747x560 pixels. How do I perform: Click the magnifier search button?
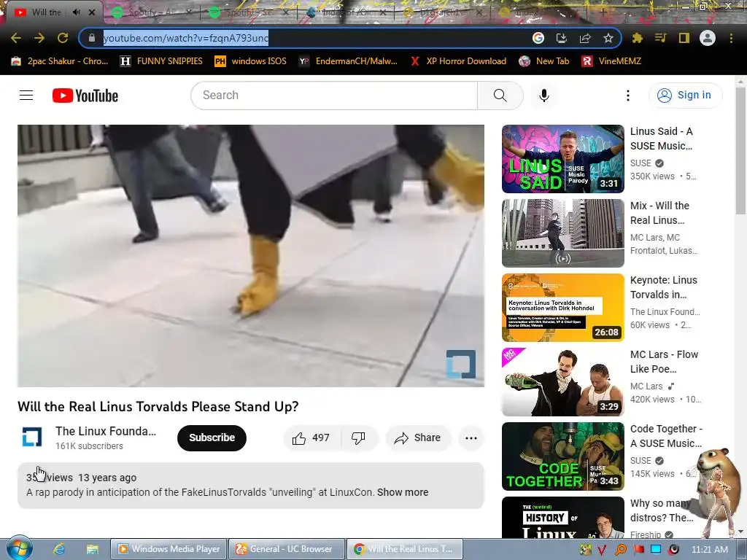(500, 96)
